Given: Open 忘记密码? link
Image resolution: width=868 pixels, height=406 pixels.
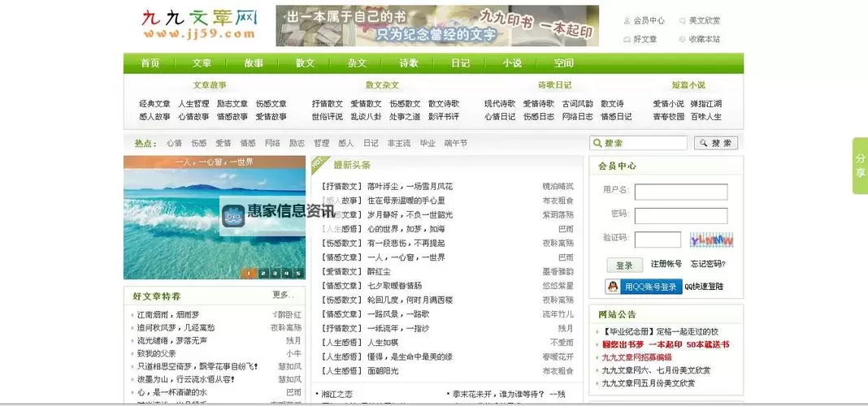Looking at the screenshot, I should point(708,264).
